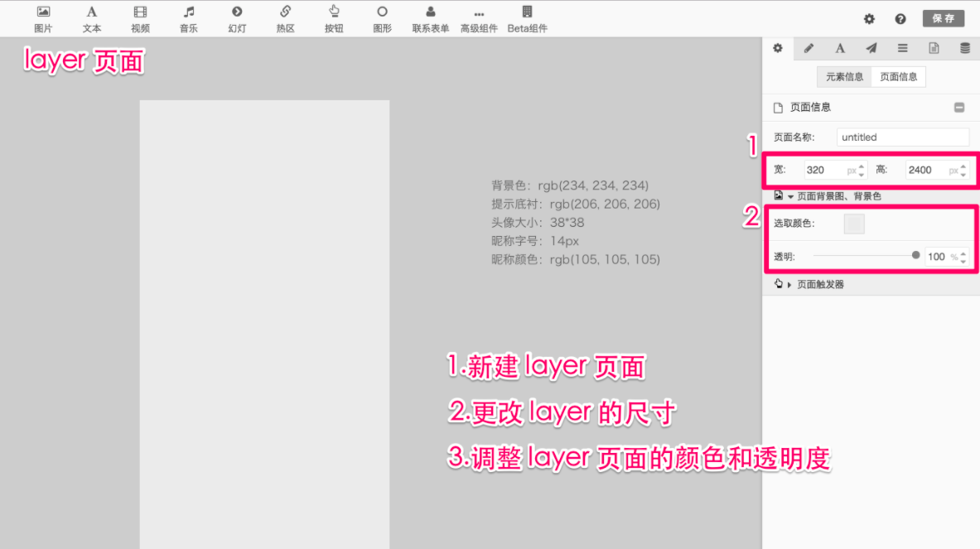980x549 pixels.
Task: Click the 保存 save button
Action: pos(943,18)
